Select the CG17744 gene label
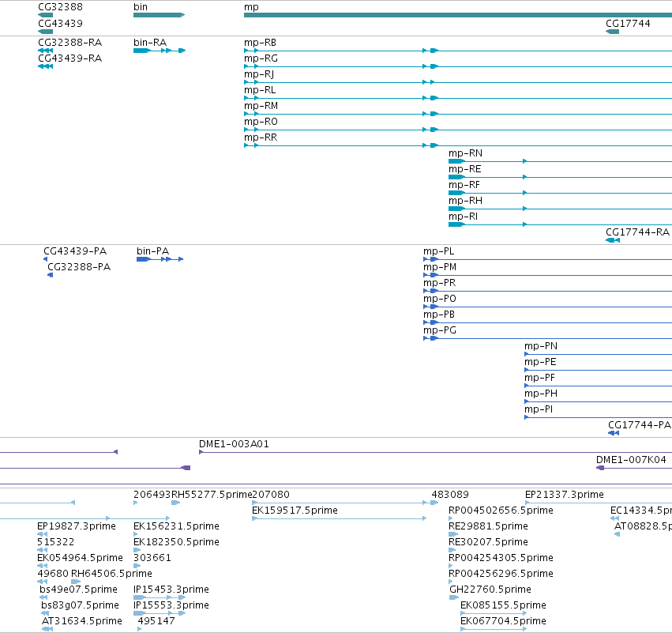This screenshot has height=633, width=672. tap(628, 23)
